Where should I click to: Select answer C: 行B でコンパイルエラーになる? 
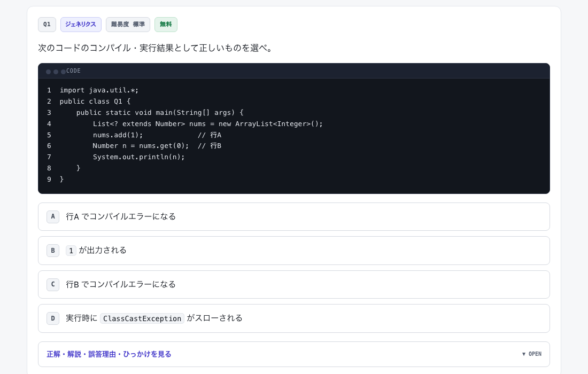pos(293,284)
